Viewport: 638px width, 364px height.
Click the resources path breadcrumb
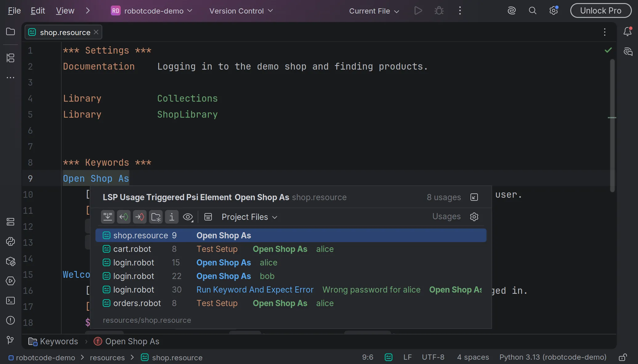(107, 358)
